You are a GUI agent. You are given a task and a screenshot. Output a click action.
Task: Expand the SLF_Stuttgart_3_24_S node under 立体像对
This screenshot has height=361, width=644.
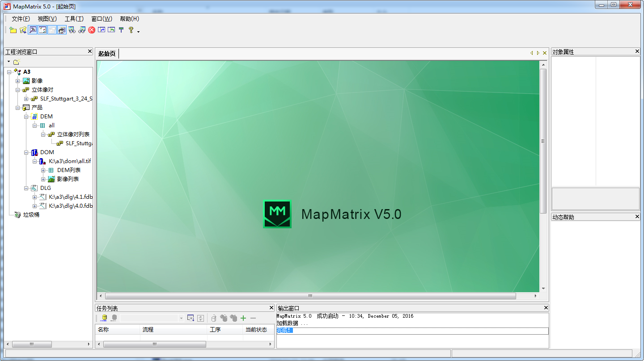pyautogui.click(x=26, y=99)
